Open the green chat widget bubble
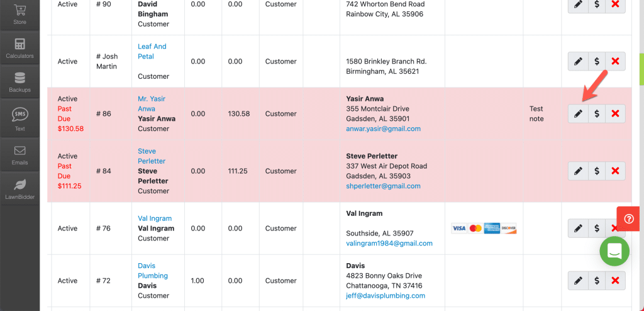 [614, 251]
